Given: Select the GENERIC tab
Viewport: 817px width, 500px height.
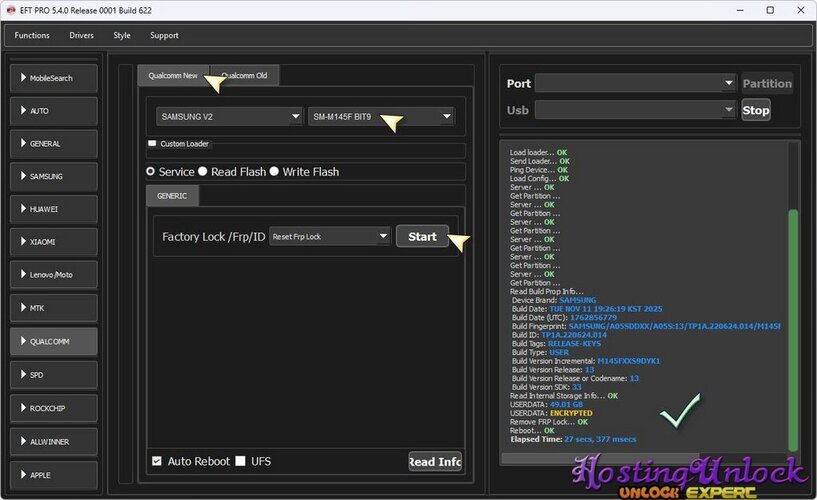Looking at the screenshot, I should point(172,196).
